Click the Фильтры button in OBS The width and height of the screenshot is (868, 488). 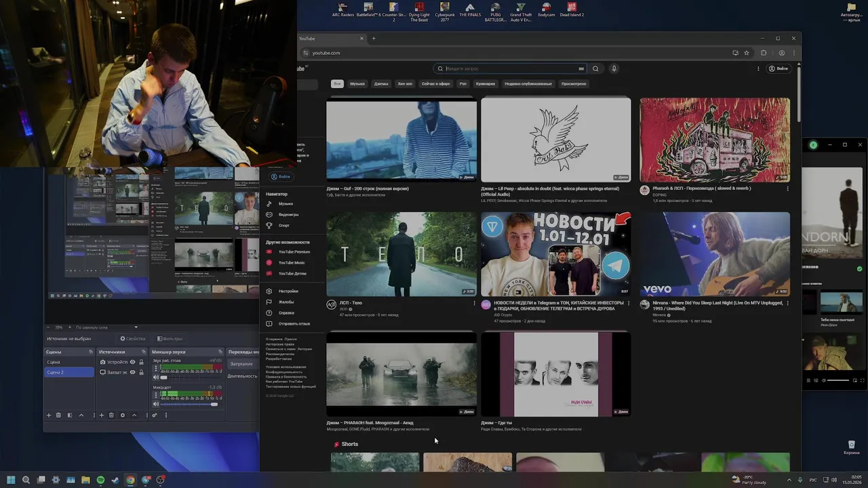[x=170, y=338]
